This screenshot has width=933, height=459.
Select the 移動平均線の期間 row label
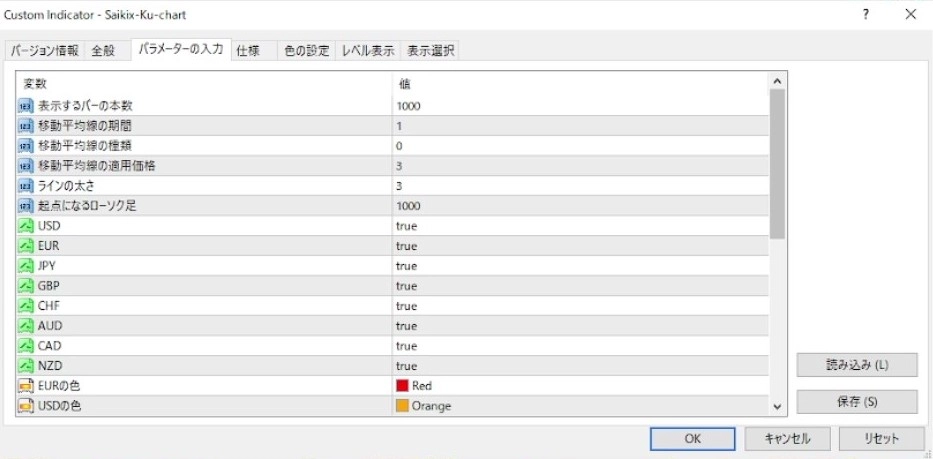coord(85,126)
